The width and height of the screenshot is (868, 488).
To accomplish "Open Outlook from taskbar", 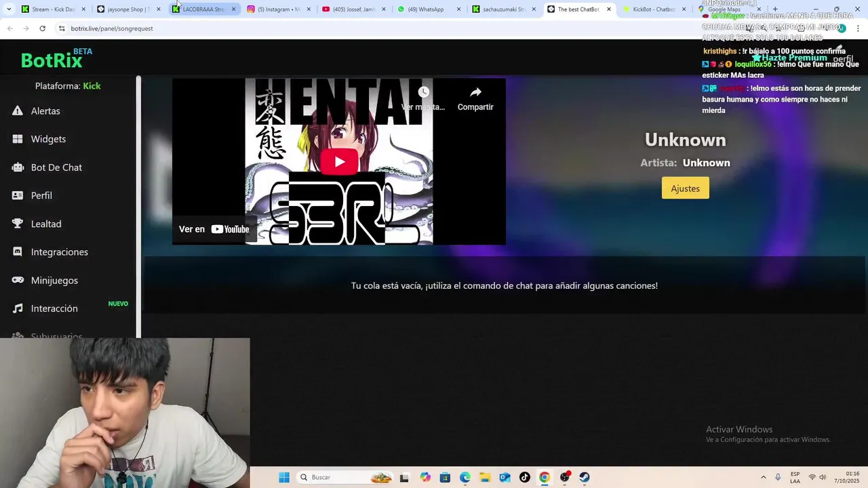I will pos(505,477).
